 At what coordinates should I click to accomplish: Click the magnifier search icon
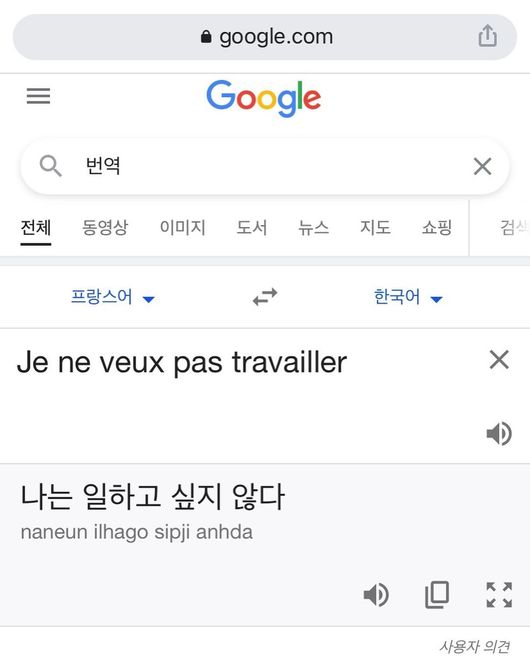50,166
